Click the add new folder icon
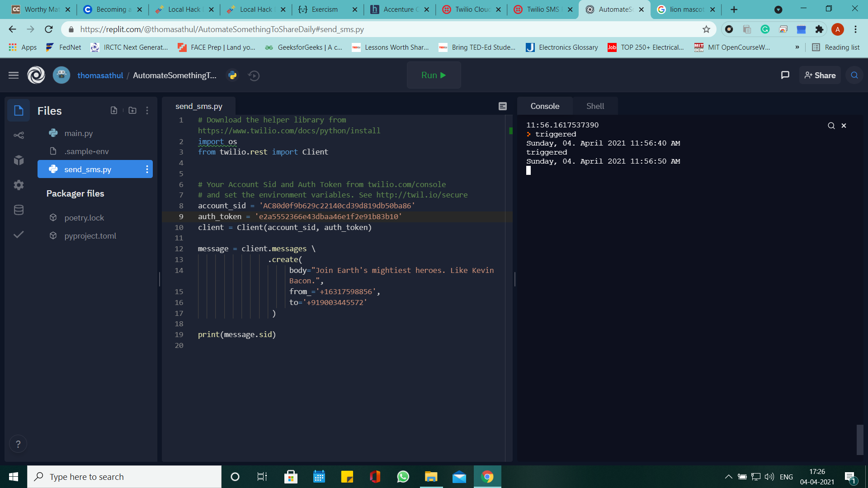The height and width of the screenshot is (488, 868). pos(132,110)
